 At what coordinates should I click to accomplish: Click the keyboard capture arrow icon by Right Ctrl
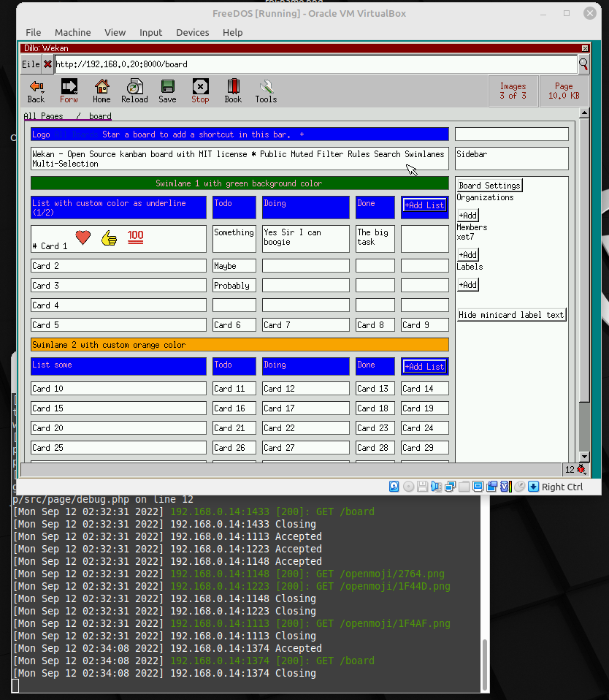coord(533,487)
